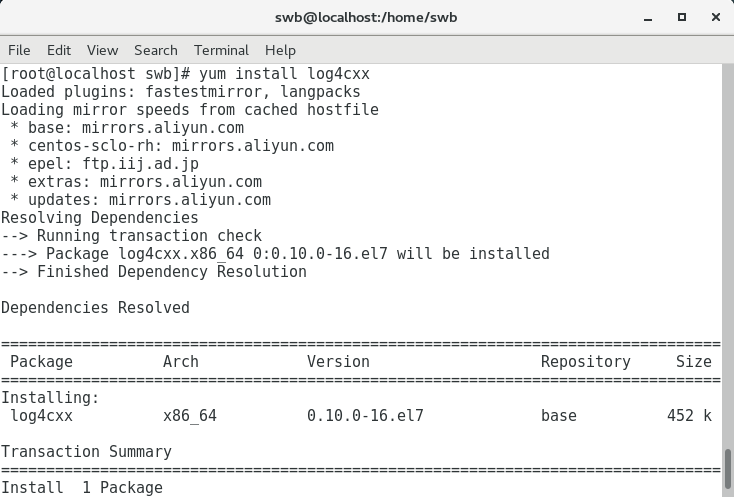Viewport: 734px width, 497px height.
Task: Click the 452 k size value
Action: (689, 416)
